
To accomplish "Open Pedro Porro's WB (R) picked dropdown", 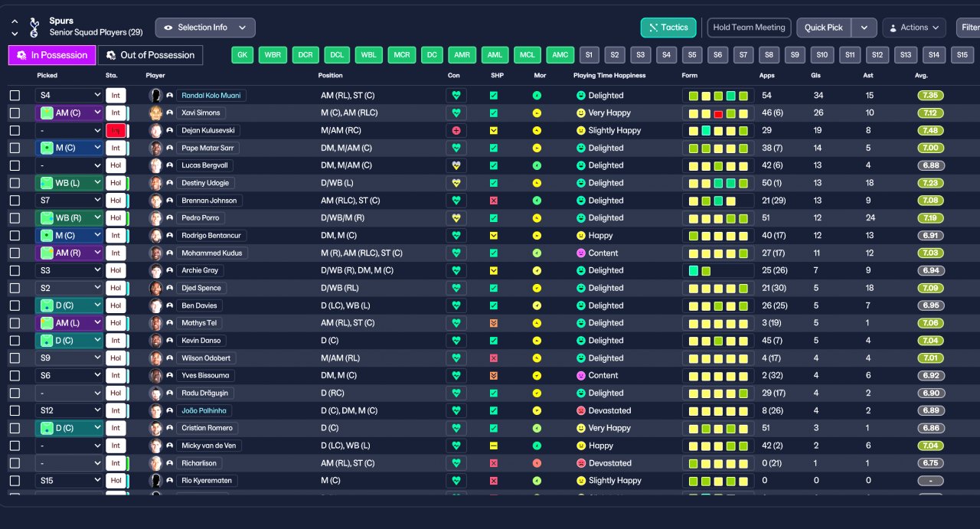I will (69, 218).
